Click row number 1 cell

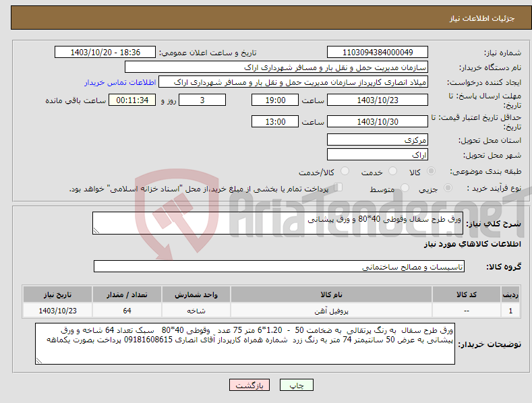click(x=510, y=311)
